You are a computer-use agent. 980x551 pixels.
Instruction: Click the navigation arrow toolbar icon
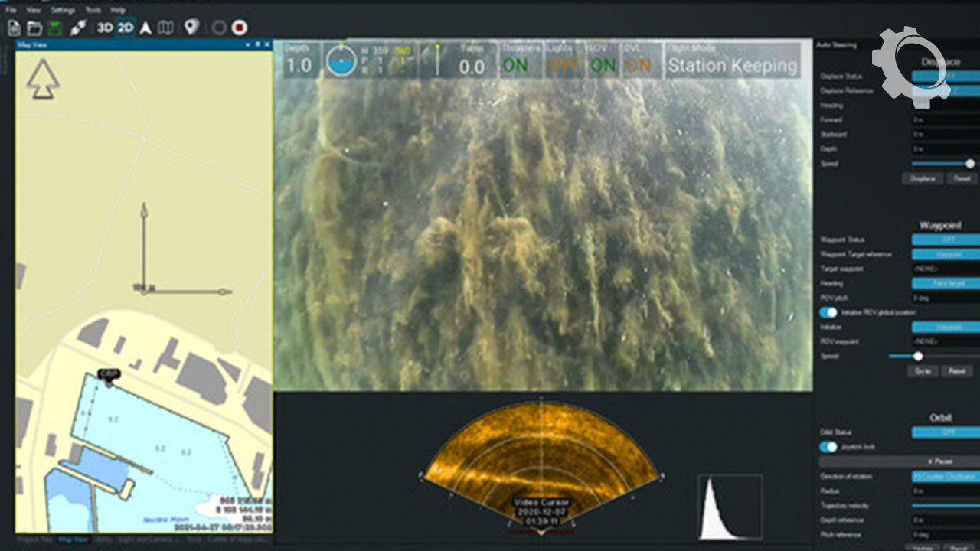145,28
